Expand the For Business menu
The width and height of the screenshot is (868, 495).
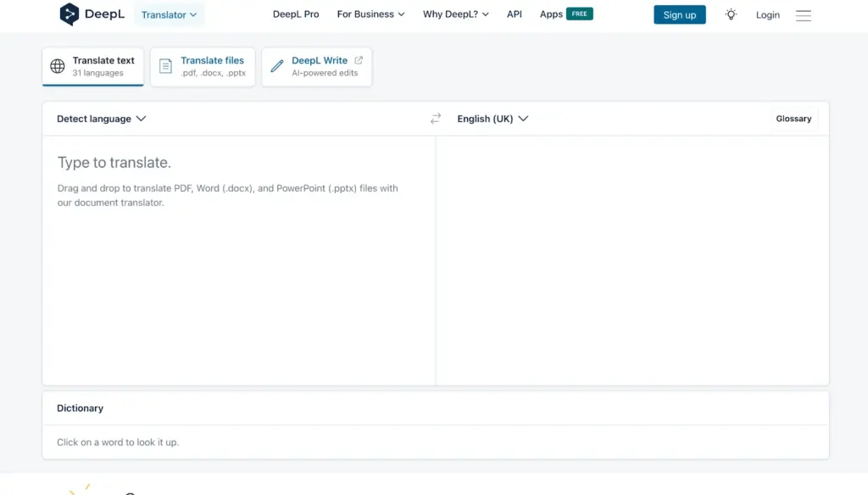[x=371, y=14]
